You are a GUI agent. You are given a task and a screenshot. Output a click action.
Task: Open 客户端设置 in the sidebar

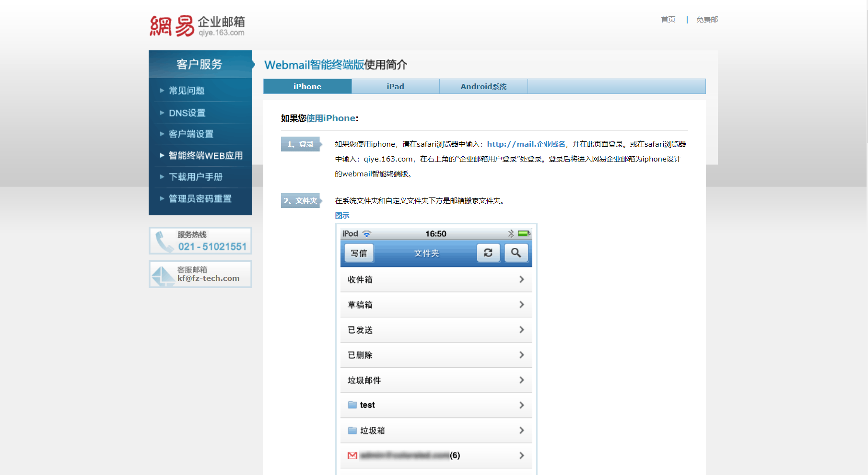[x=191, y=134]
